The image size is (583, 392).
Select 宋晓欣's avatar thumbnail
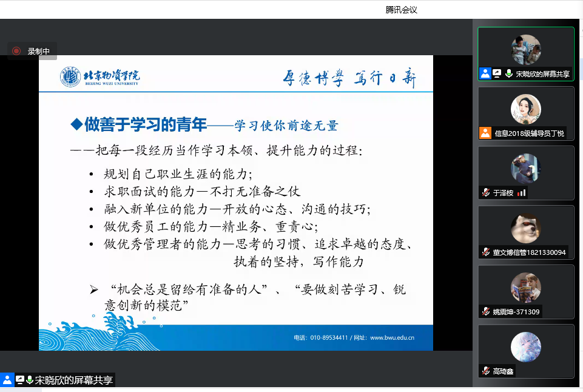525,50
